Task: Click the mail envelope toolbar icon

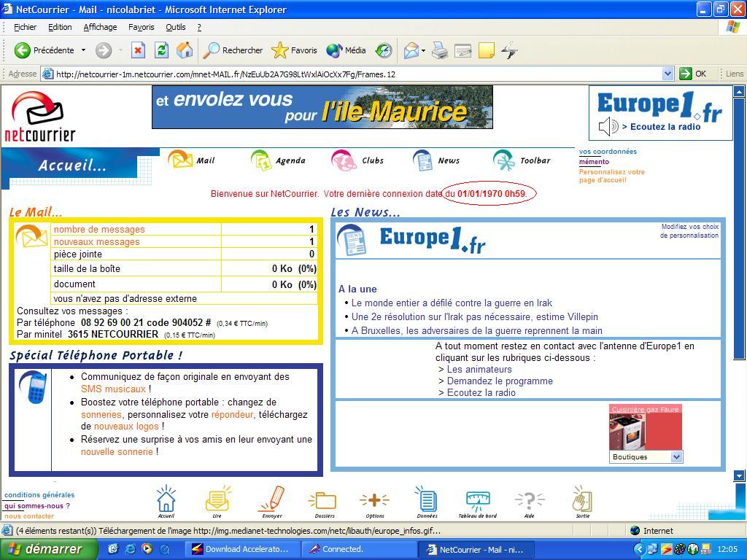Action: 411,50
